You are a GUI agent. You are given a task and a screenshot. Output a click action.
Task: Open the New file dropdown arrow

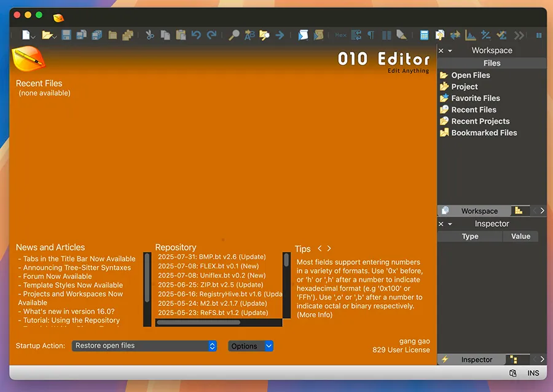click(33, 37)
